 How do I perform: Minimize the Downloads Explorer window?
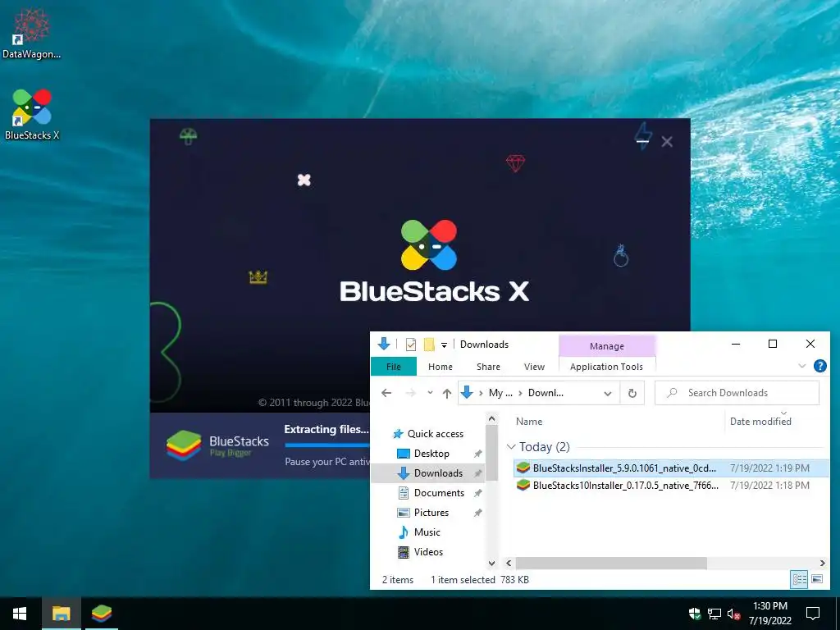(x=736, y=344)
